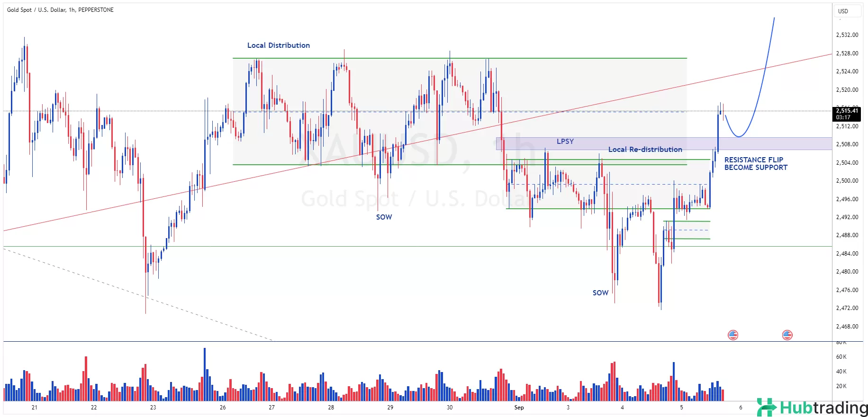The height and width of the screenshot is (417, 868).
Task: Click the 'Sep' date on time axis
Action: pos(519,408)
